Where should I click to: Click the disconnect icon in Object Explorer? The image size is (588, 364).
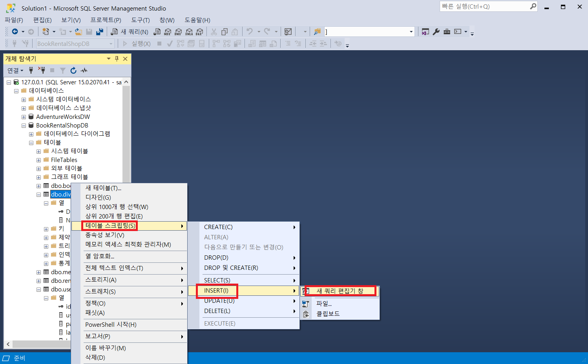[x=42, y=71]
